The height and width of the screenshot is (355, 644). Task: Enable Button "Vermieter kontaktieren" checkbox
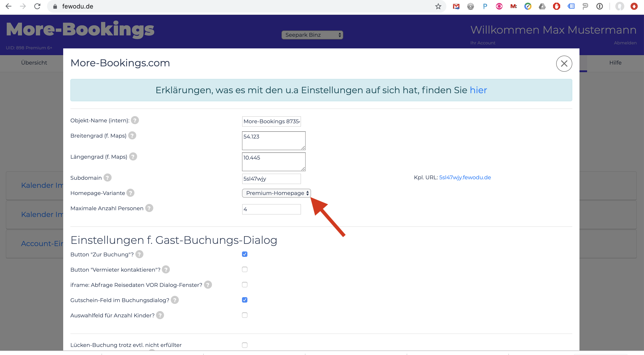[244, 270]
